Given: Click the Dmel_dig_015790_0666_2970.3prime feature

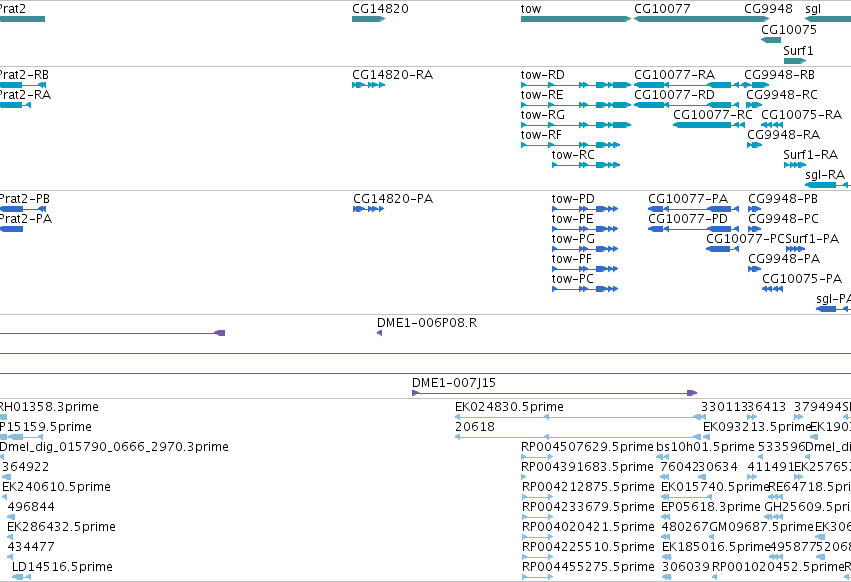Looking at the screenshot, I should [2, 457].
